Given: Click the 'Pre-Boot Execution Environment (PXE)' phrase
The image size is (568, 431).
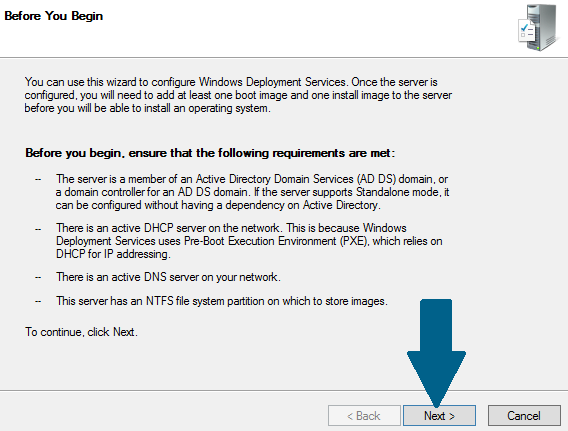Looking at the screenshot, I should 276,241.
